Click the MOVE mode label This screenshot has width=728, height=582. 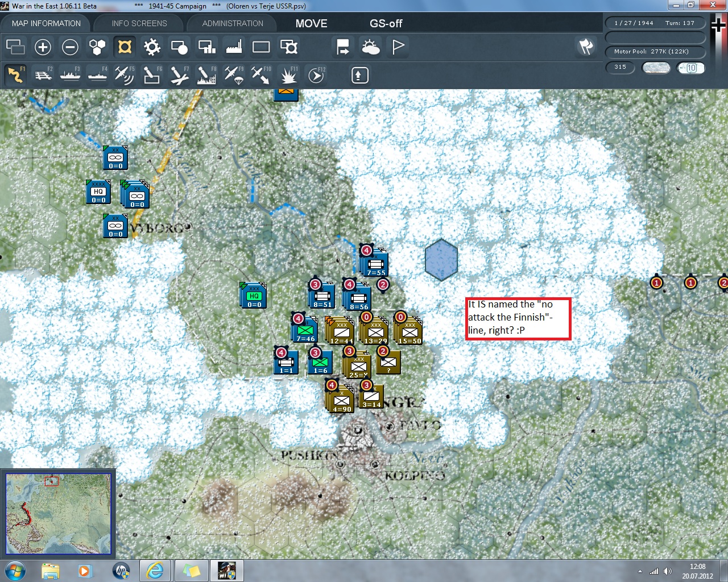tap(311, 23)
